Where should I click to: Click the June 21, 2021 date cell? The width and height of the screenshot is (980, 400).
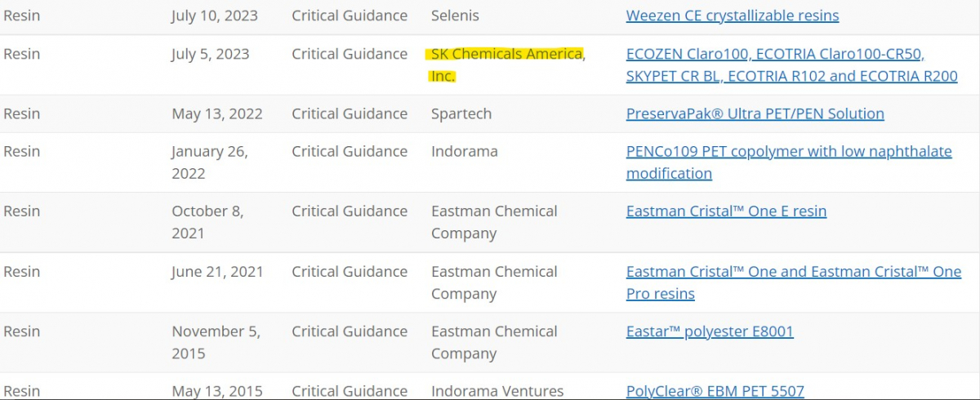(x=217, y=272)
